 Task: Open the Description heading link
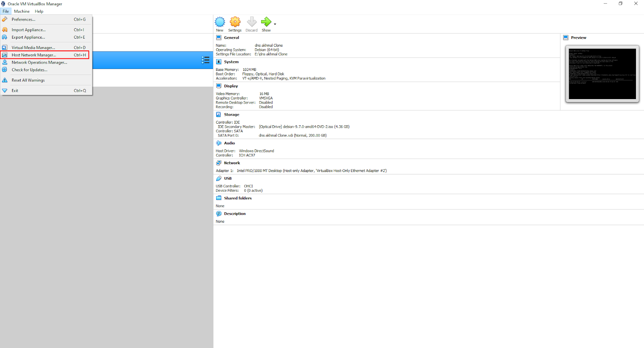pyautogui.click(x=235, y=213)
